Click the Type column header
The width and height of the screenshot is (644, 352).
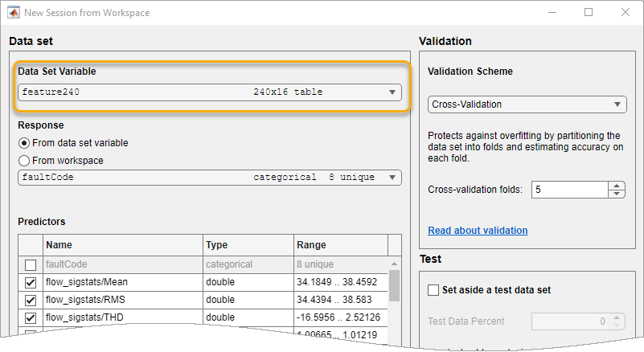(x=246, y=245)
